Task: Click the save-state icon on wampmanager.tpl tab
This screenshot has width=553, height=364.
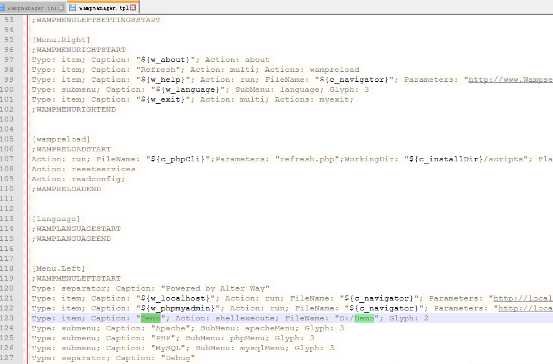Action: point(73,7)
